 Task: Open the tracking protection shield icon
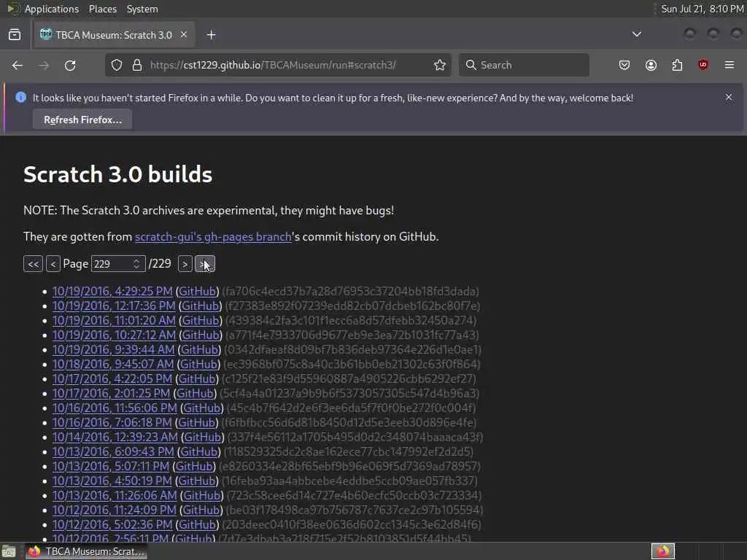point(117,65)
